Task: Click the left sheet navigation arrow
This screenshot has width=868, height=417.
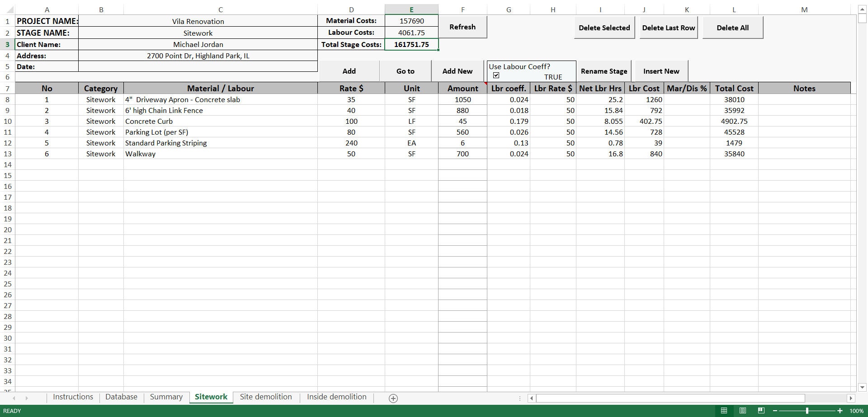Action: [14, 398]
